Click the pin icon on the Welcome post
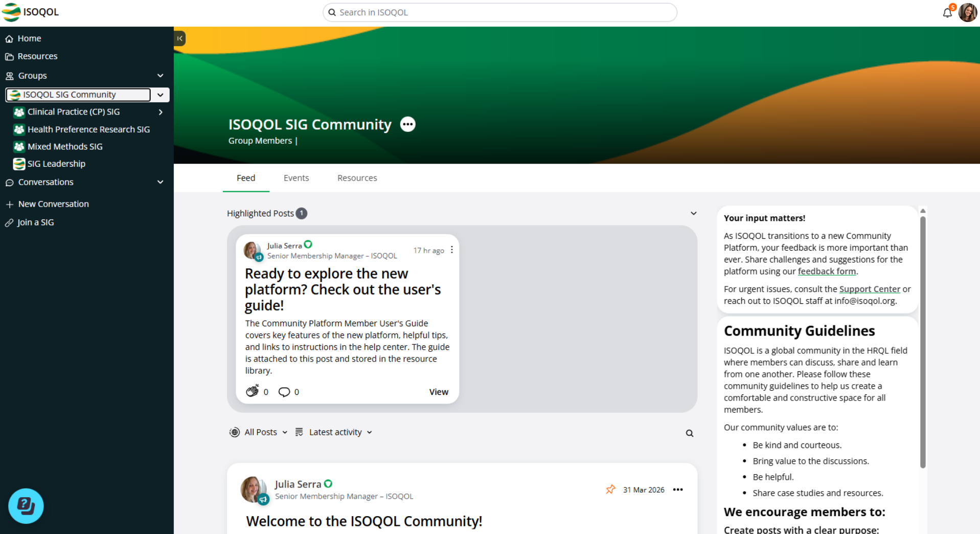The image size is (980, 534). [610, 489]
